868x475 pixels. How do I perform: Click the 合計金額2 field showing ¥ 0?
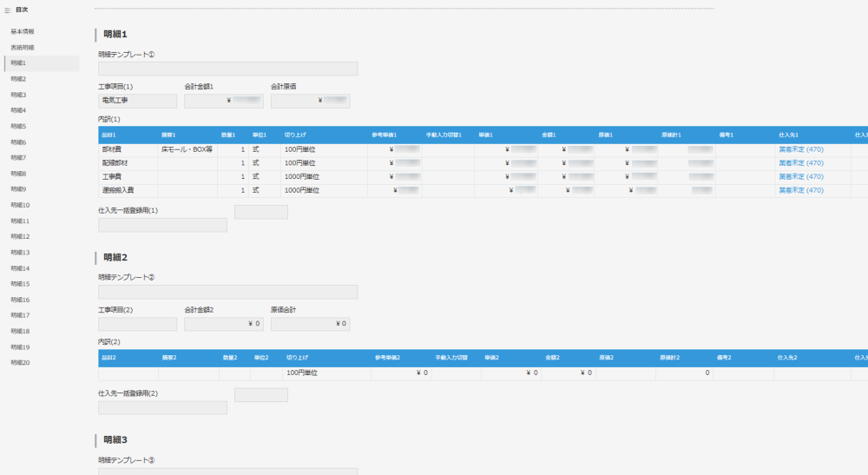coord(224,324)
